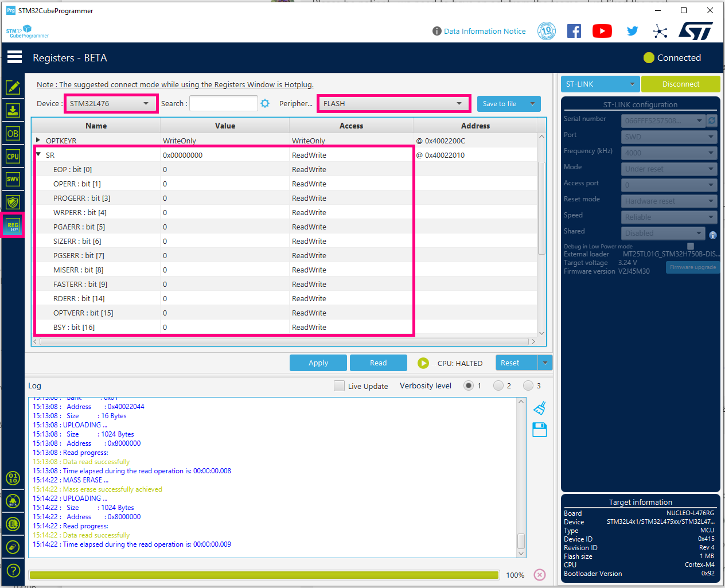Open the search refresh gear icon
Screen dimensions: 725x588
264,103
